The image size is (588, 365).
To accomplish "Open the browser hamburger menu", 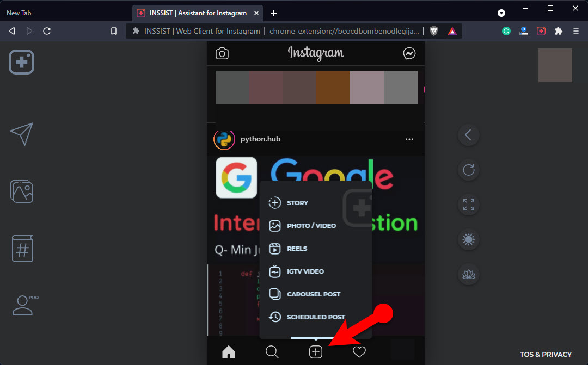I will pyautogui.click(x=576, y=31).
